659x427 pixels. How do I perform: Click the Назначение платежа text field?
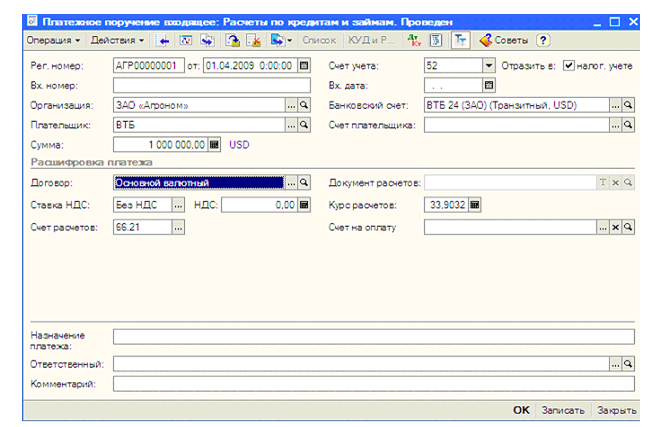(x=373, y=337)
